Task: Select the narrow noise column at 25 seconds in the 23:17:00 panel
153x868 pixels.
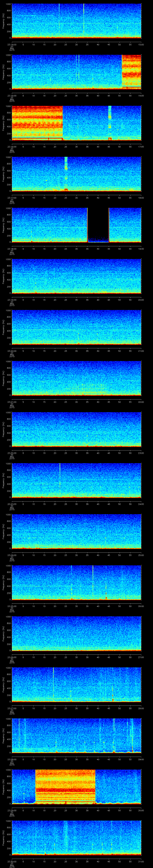Action: click(66, 174)
